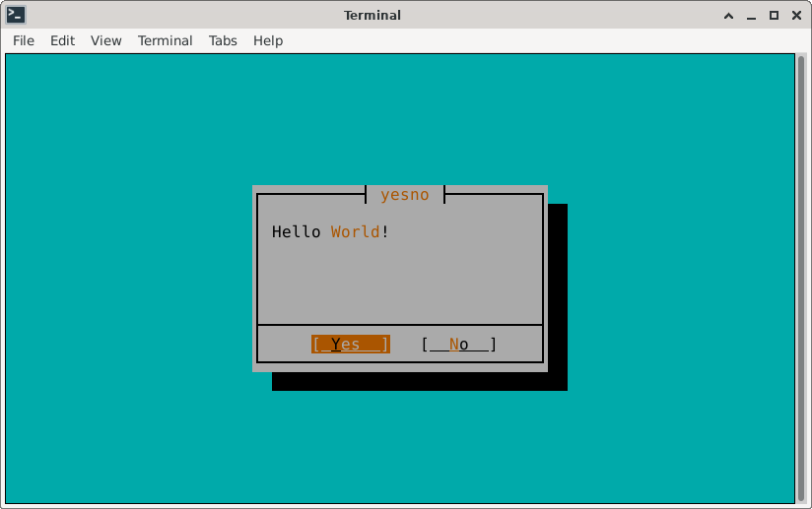Image resolution: width=812 pixels, height=509 pixels.
Task: Choose the No button in dialog
Action: click(458, 344)
